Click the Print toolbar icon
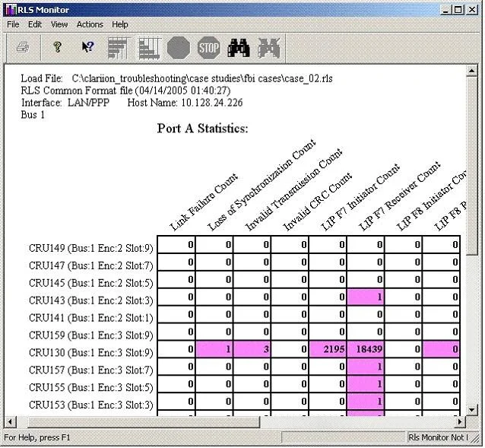This screenshot has width=485, height=448. click(23, 48)
